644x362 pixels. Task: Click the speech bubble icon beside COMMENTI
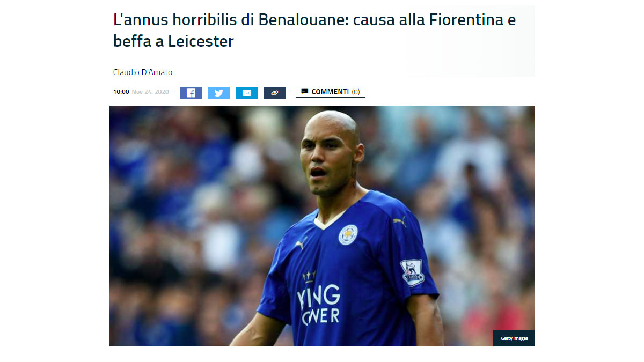305,92
